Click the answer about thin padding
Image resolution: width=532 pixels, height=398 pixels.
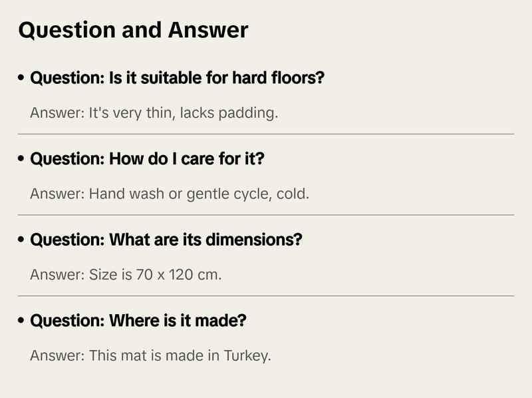(x=154, y=113)
